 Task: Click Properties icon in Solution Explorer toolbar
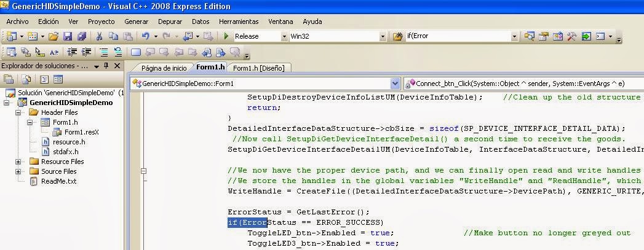(9, 79)
